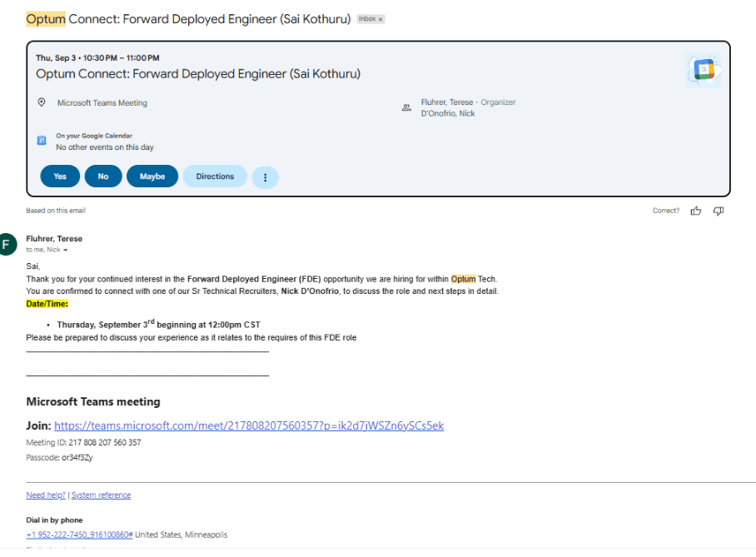RSVP Yes to the meeting
Image resolution: width=756 pixels, height=557 pixels.
pos(60,176)
